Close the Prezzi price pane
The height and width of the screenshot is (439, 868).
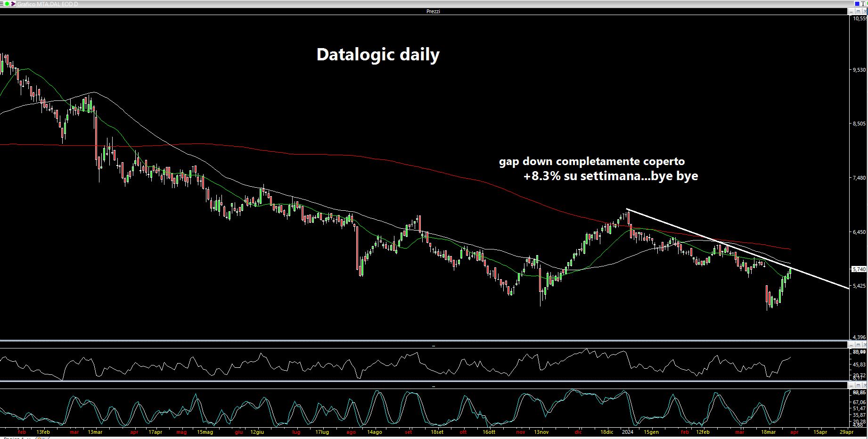coord(865,11)
